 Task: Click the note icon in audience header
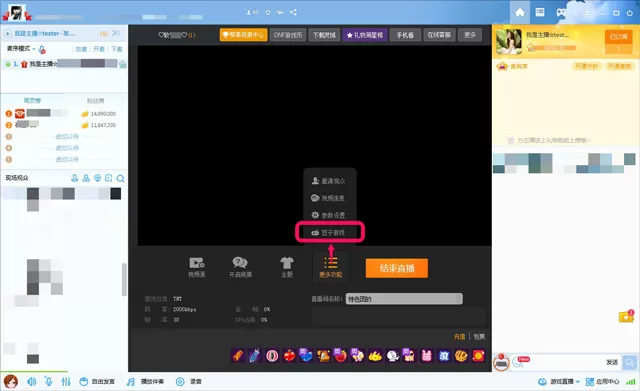coord(109,178)
